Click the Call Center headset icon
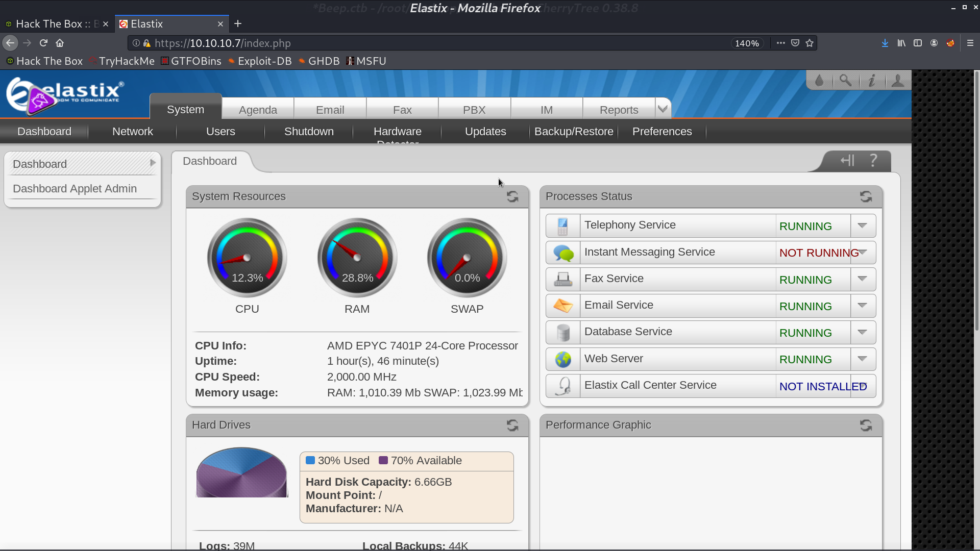The image size is (980, 551). pyautogui.click(x=563, y=386)
